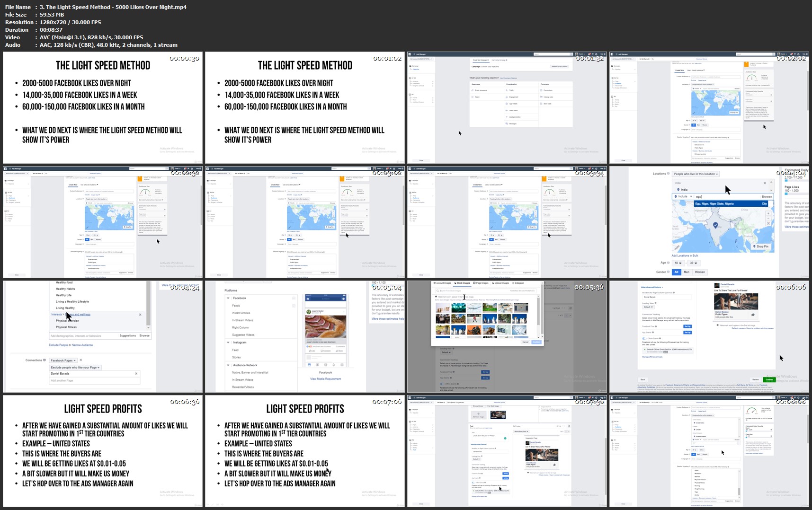Toggle Offline Events switch in 00:05:36 frame
812x510 pixels.
(442, 384)
